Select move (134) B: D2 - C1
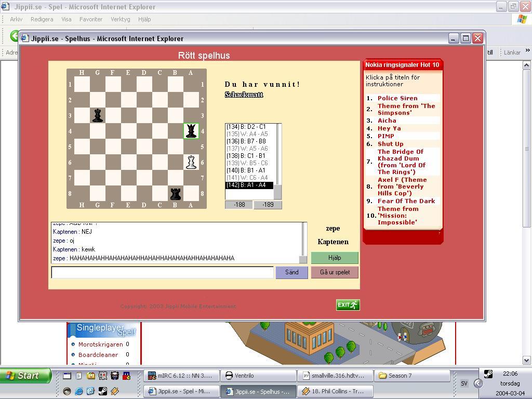This screenshot has height=399, width=532. [249, 127]
